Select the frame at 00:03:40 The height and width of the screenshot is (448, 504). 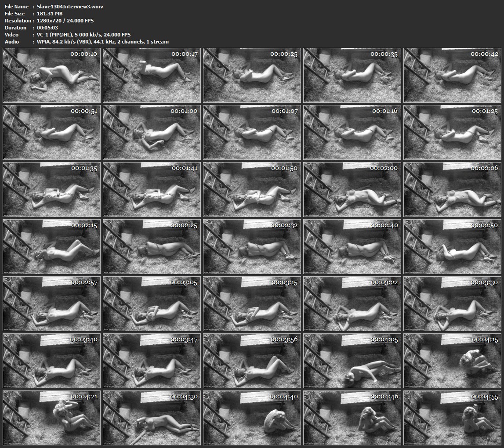point(52,361)
